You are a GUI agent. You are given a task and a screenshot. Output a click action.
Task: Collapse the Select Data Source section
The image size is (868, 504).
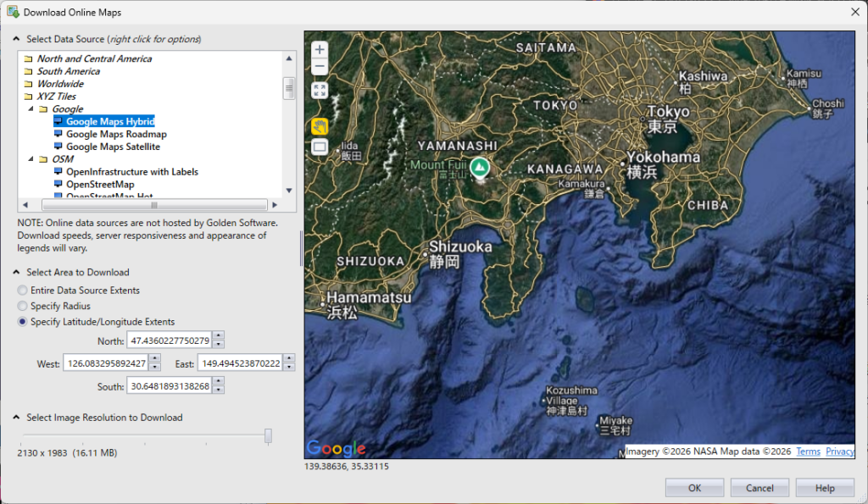(x=16, y=39)
